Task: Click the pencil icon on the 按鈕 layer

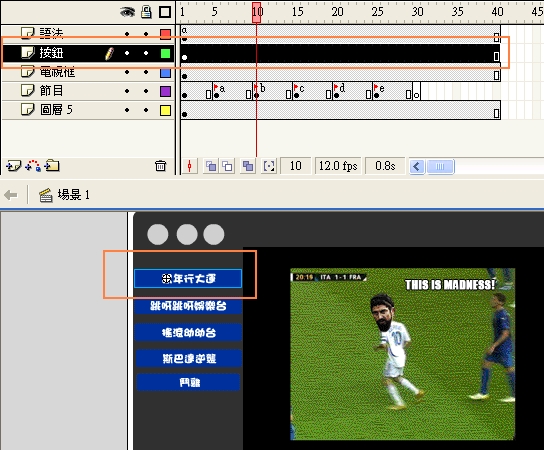Action: pos(109,54)
